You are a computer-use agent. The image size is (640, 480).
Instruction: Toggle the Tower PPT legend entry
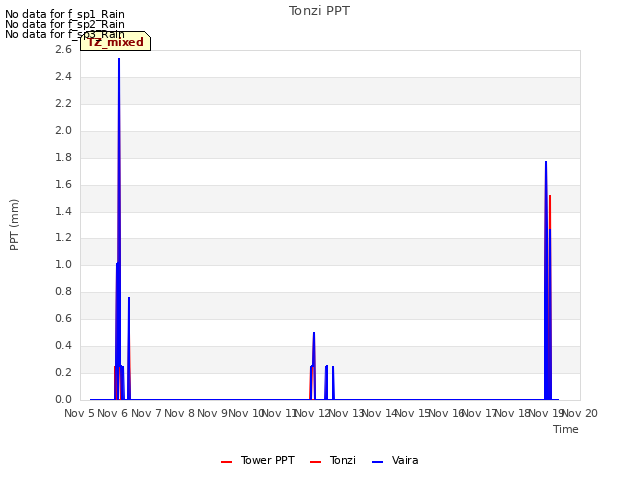pyautogui.click(x=258, y=460)
